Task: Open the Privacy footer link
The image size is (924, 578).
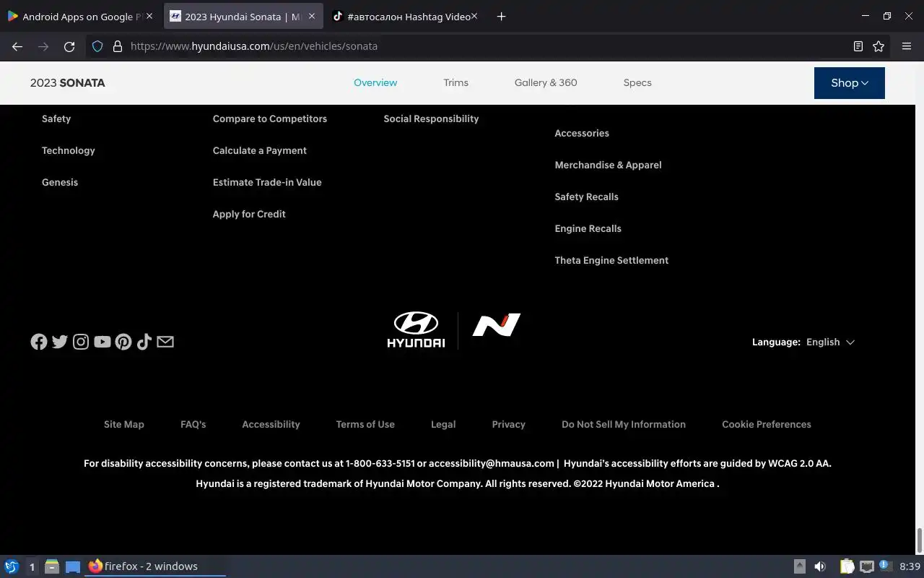Action: coord(509,425)
